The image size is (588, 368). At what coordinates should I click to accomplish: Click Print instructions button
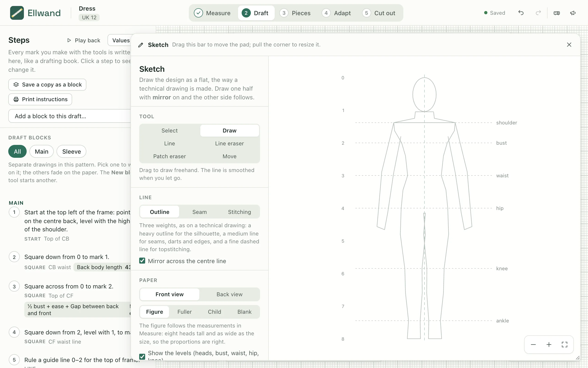(40, 99)
